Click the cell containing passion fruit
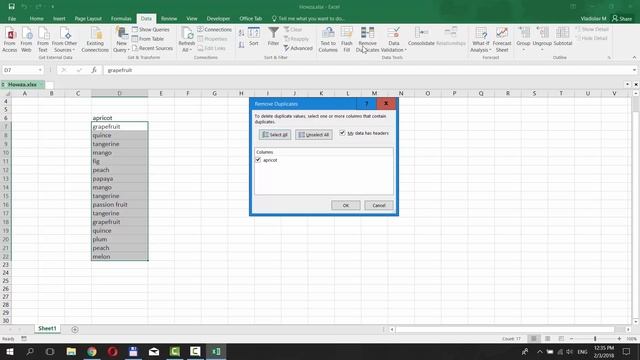This screenshot has height=360, width=640. pyautogui.click(x=120, y=204)
